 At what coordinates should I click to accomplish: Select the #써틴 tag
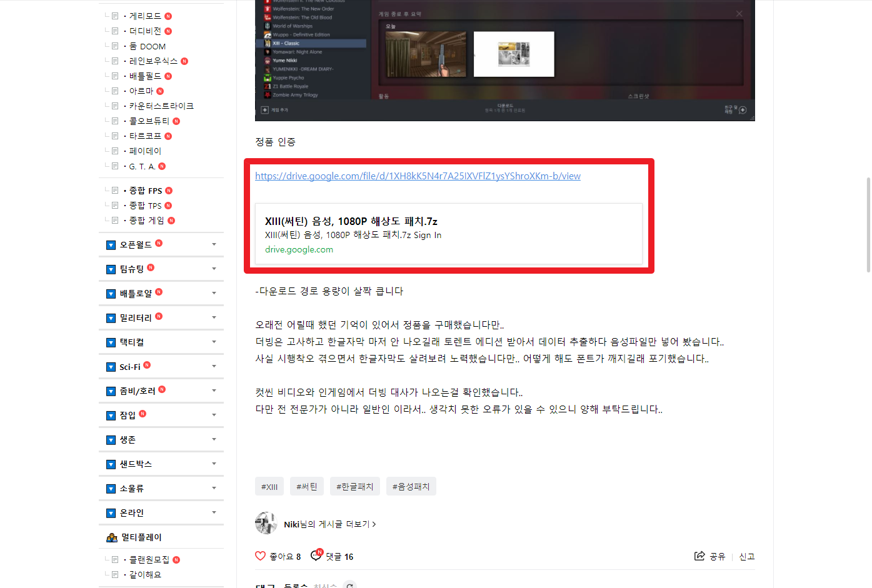coord(307,486)
